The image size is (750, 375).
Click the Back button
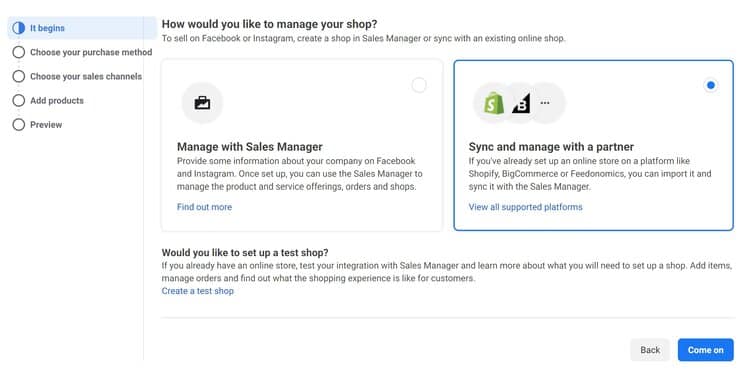[650, 350]
